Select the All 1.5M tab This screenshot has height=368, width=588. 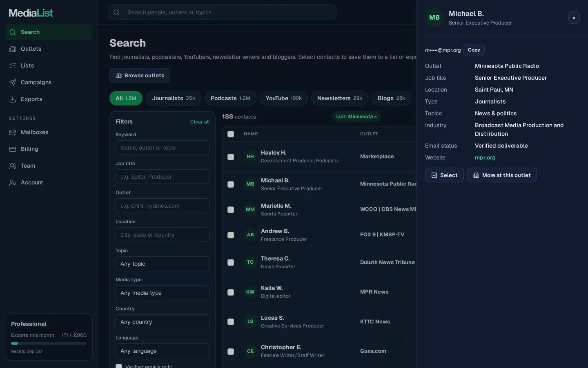click(x=126, y=98)
